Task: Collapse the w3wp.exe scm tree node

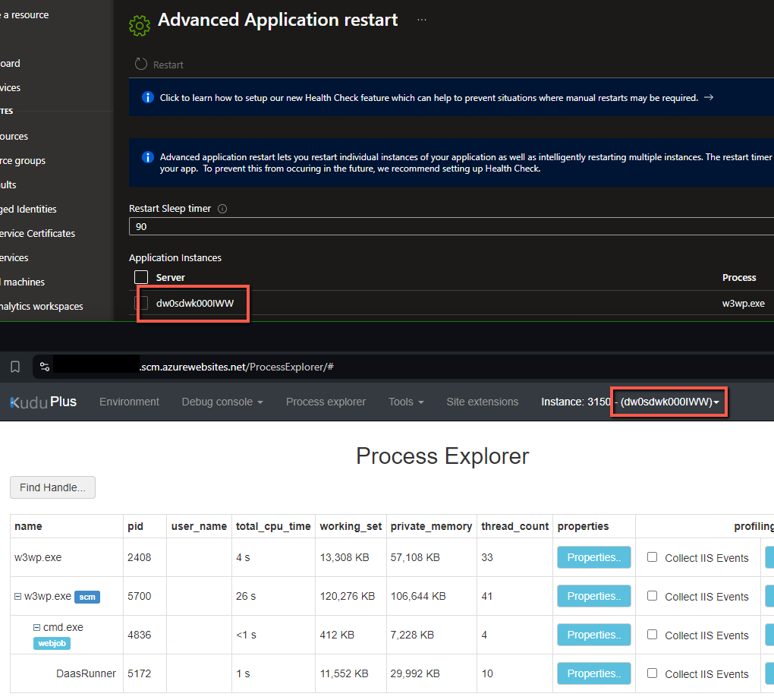Action: coord(17,597)
